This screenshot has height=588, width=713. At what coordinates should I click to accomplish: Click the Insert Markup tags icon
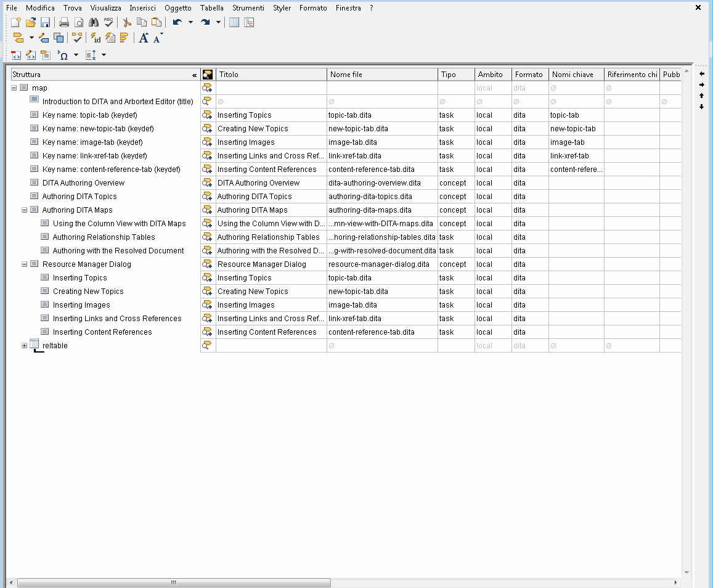18,38
